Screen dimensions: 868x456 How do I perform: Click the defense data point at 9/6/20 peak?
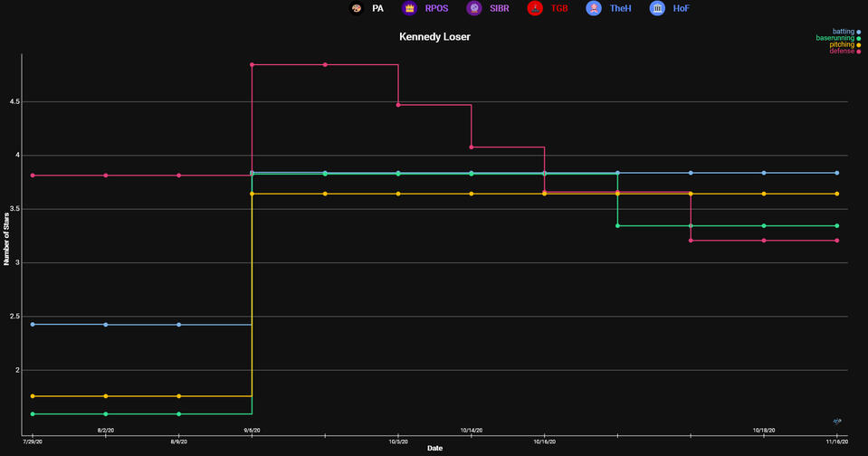[x=252, y=65]
